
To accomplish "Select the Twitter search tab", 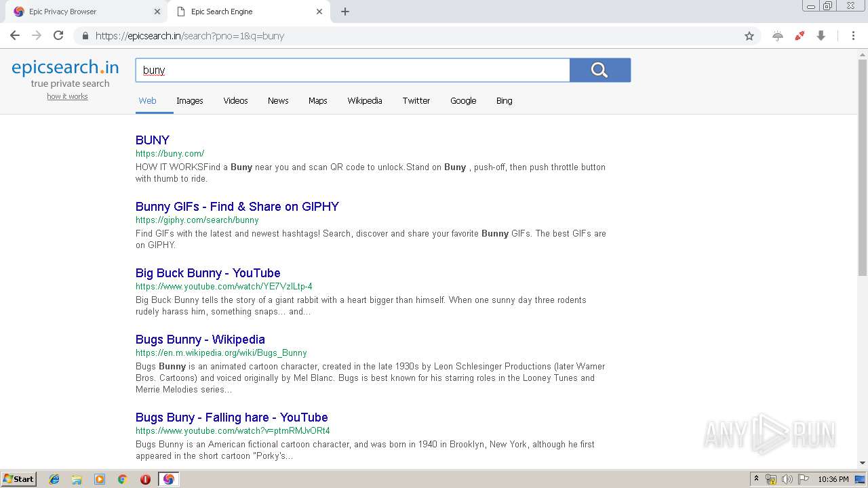I will click(x=416, y=100).
